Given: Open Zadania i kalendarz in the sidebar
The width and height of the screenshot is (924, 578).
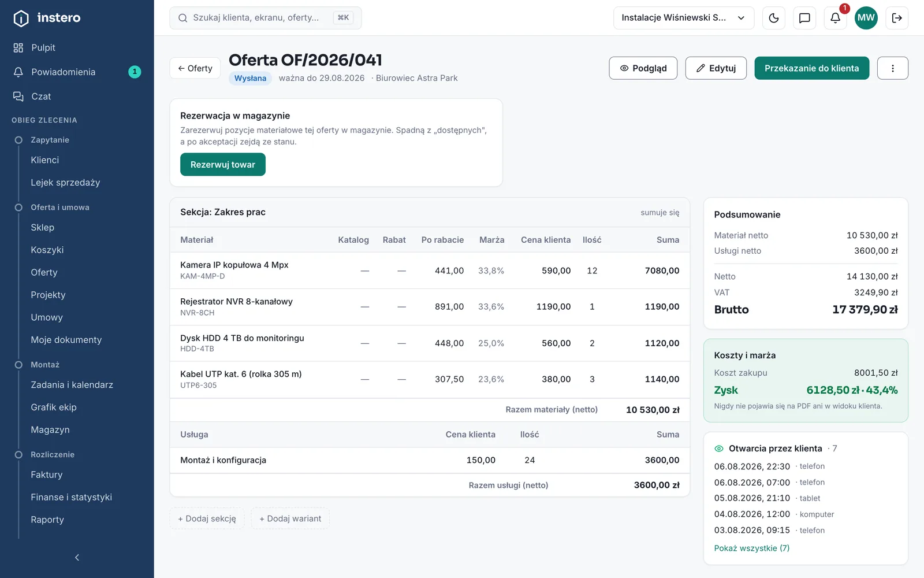Looking at the screenshot, I should coord(72,385).
